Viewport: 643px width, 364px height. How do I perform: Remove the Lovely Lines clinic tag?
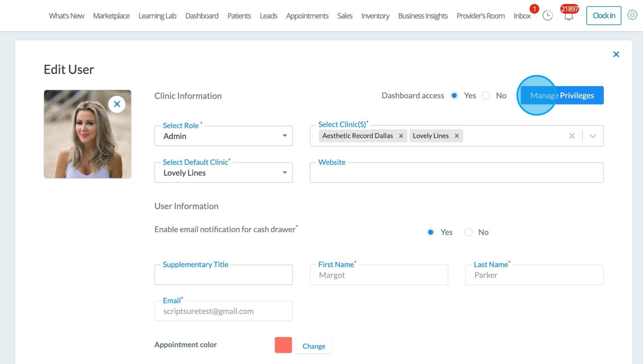[457, 136]
